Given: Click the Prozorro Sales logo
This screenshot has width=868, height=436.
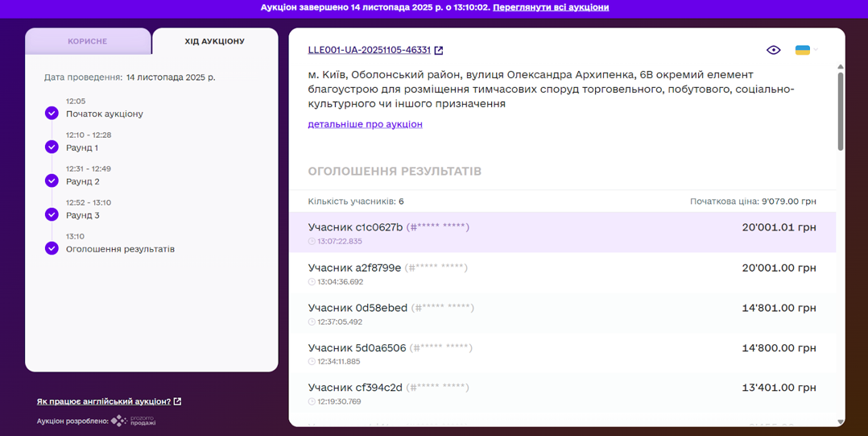Looking at the screenshot, I should 134,421.
